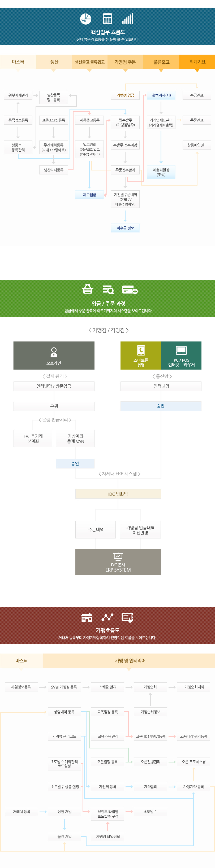Click the shopping basket icon
The image size is (215, 868).
pos(87,289)
